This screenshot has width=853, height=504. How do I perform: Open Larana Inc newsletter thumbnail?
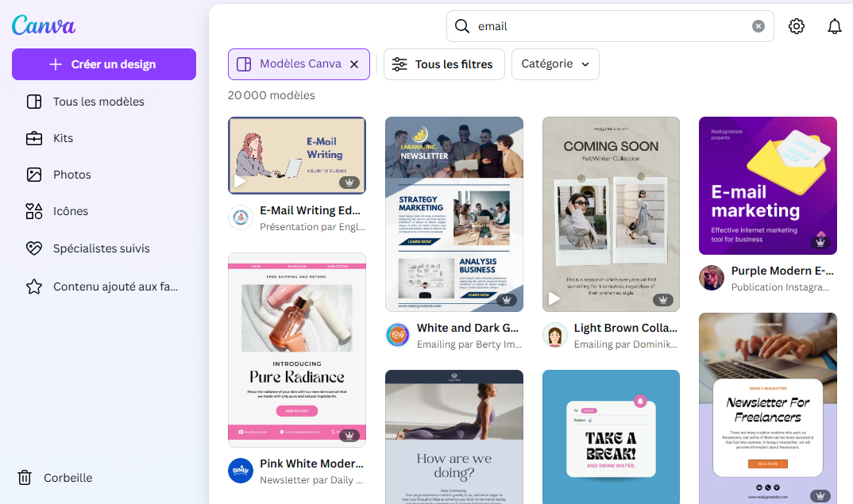click(x=454, y=214)
